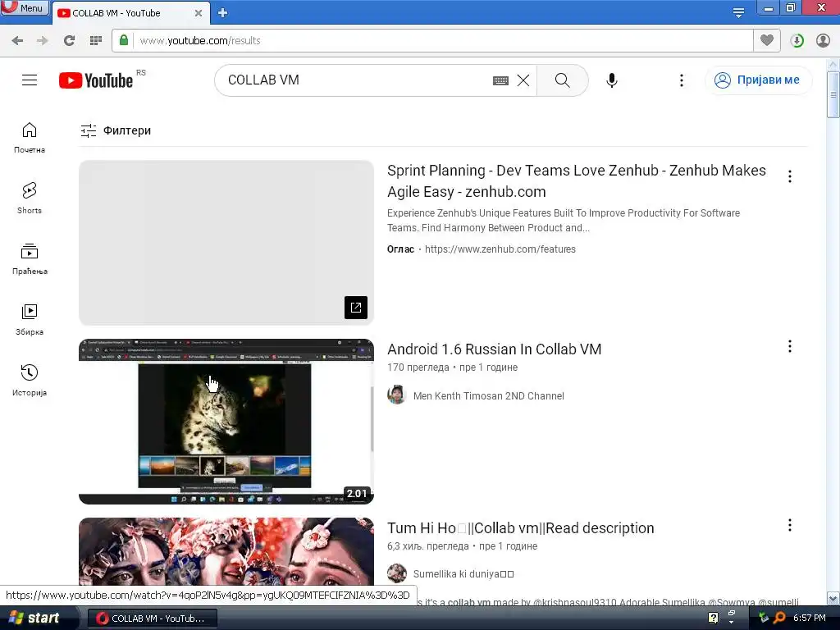Open Историја history in the sidebar

tap(30, 381)
